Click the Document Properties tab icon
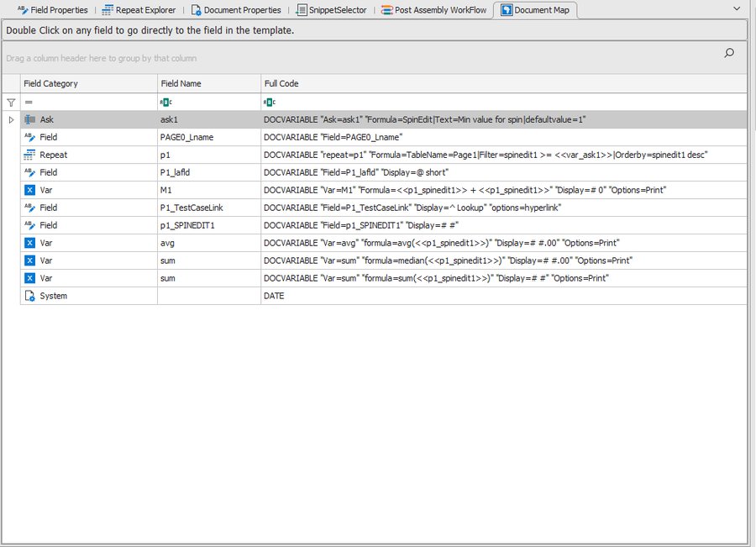756x547 pixels. tap(196, 9)
